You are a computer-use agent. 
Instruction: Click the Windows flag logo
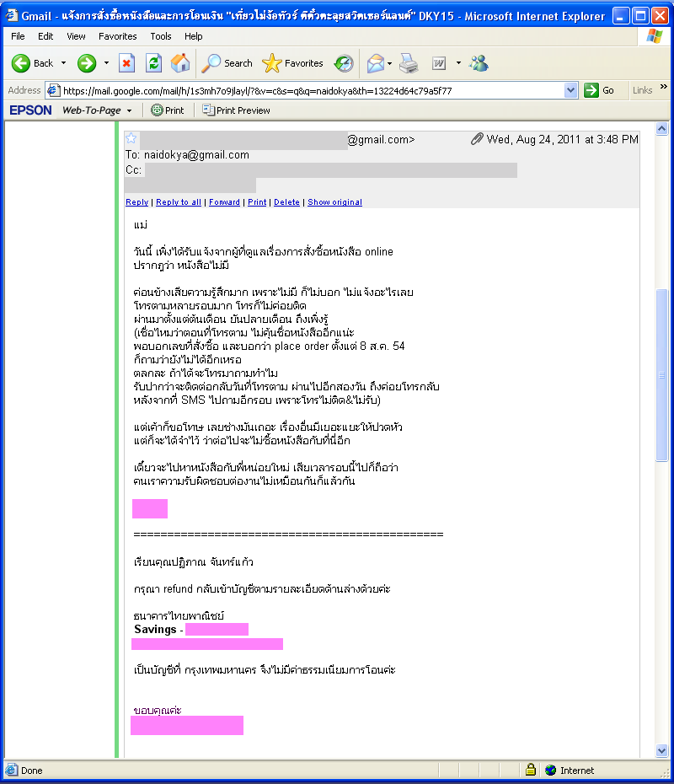(x=655, y=36)
